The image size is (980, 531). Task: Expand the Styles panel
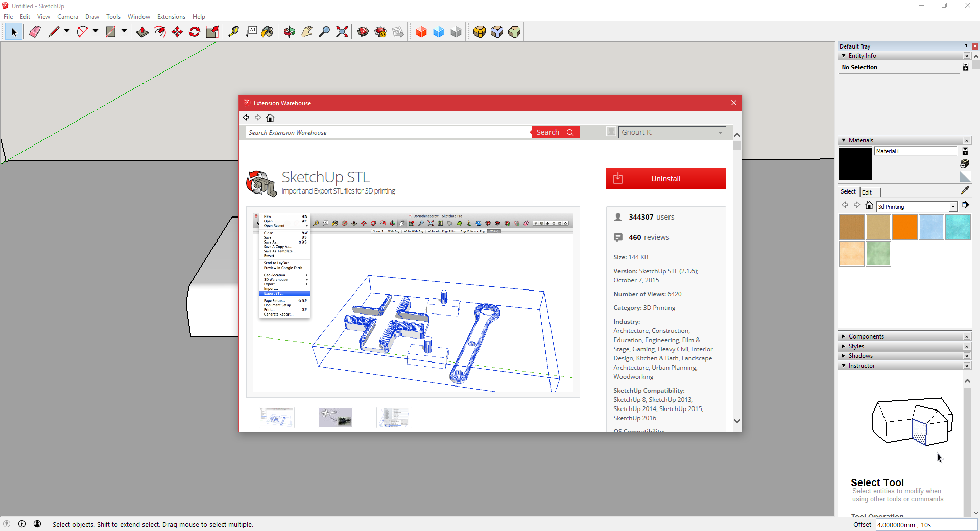(x=844, y=346)
